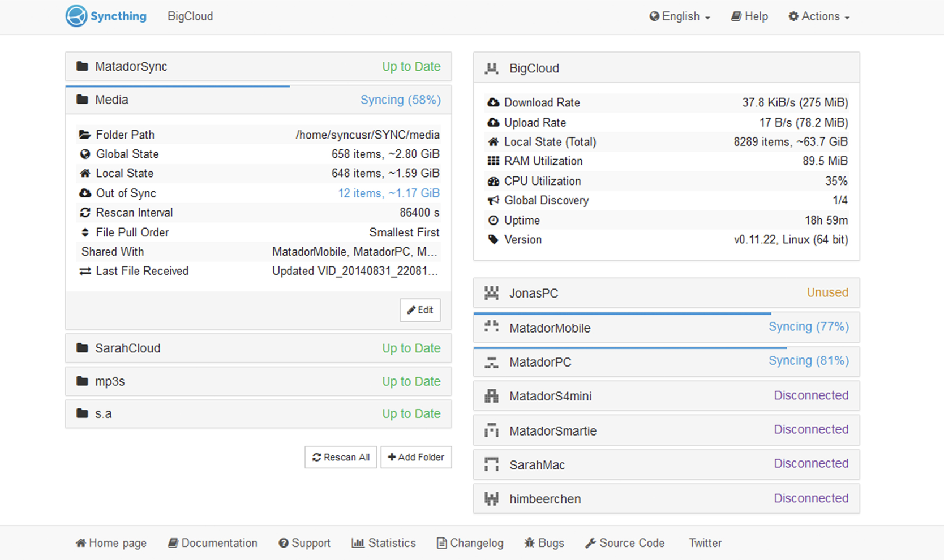Click the Last File Received transfer icon
Image resolution: width=944 pixels, height=560 pixels.
85,271
